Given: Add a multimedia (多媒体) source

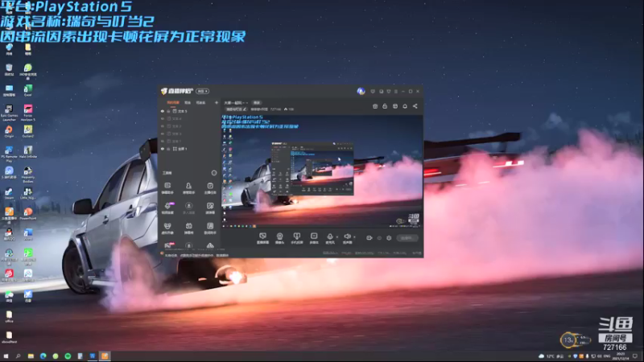Looking at the screenshot, I should click(314, 237).
